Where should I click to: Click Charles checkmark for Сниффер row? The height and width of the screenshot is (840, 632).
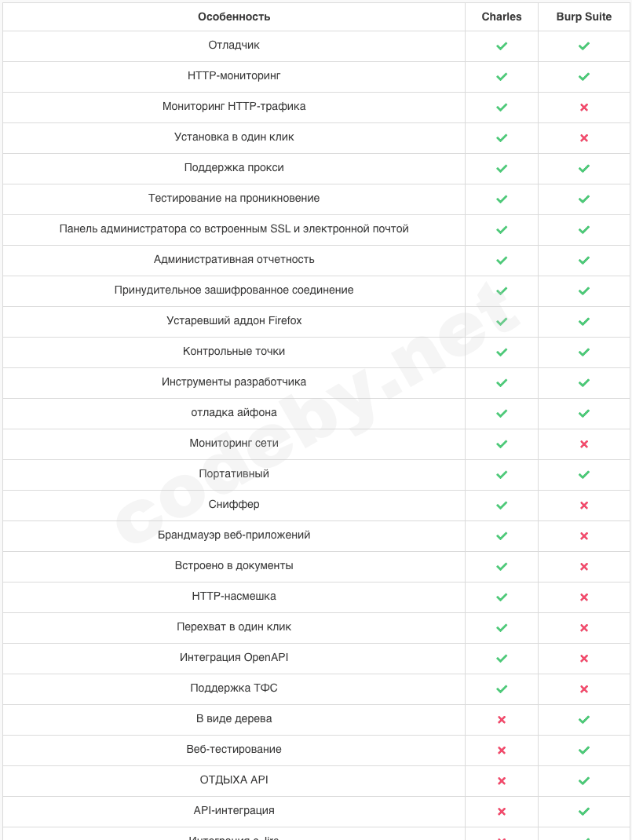502,506
